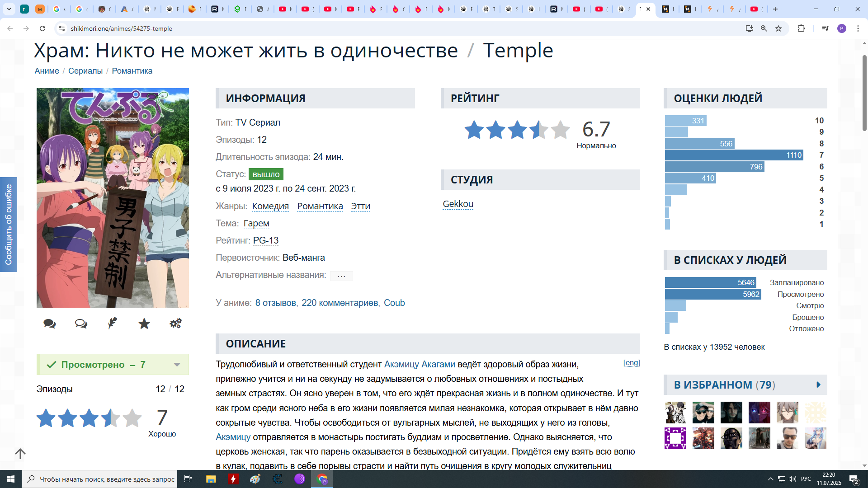
Task: Open the Просмотрено status dropdown arrow
Action: 177,365
